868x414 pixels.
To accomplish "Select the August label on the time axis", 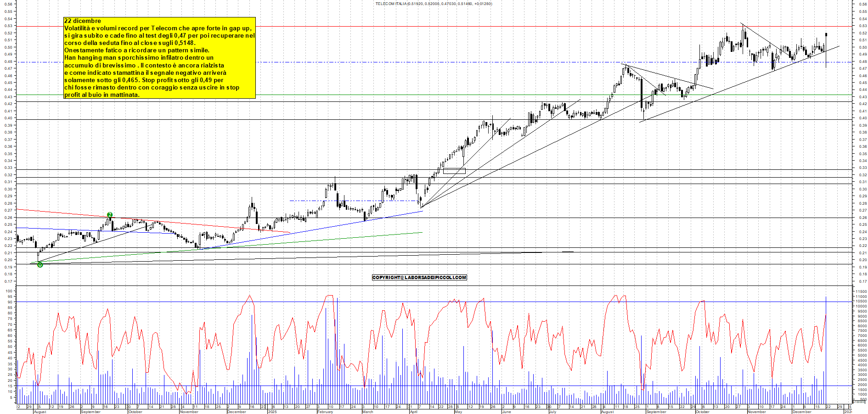I will point(40,412).
